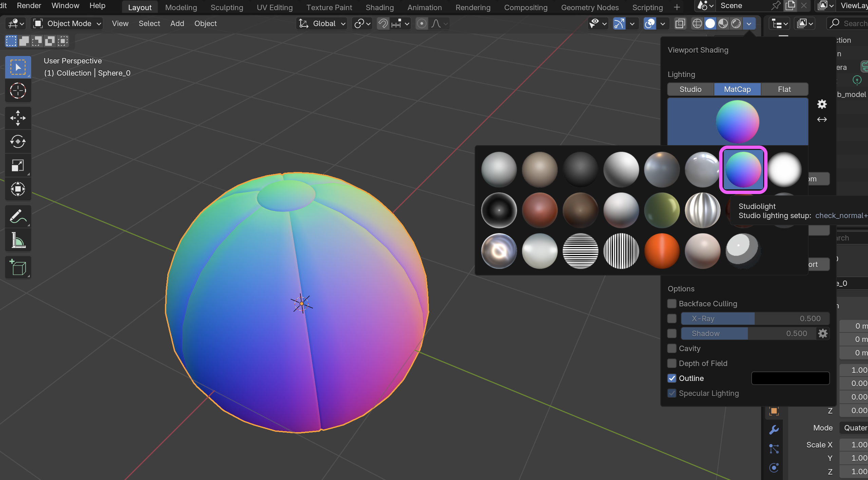The image size is (868, 480).
Task: Click the flip MatCap arrows icon
Action: [822, 119]
